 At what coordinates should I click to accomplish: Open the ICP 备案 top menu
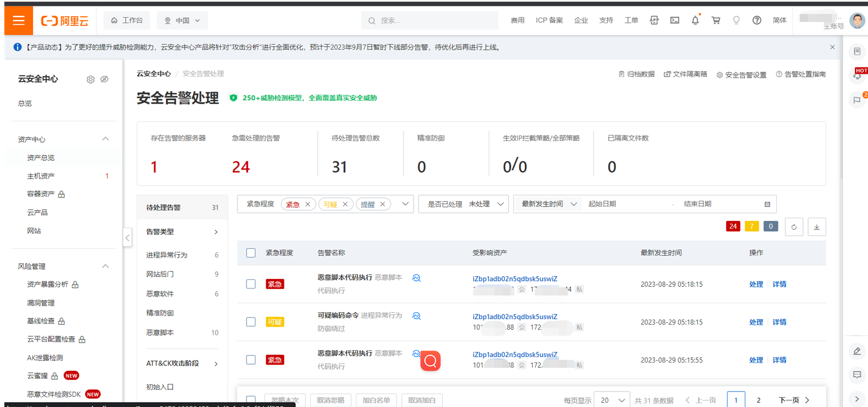(549, 20)
